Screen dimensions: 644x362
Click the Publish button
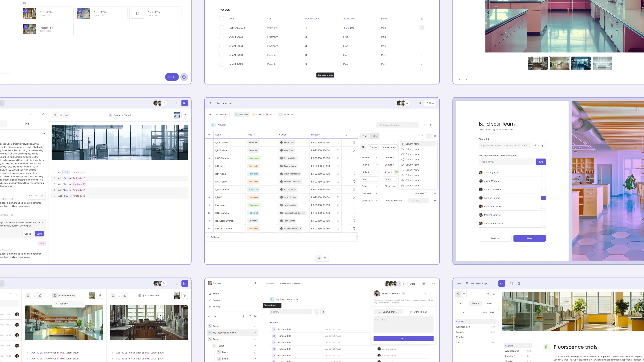(x=430, y=103)
